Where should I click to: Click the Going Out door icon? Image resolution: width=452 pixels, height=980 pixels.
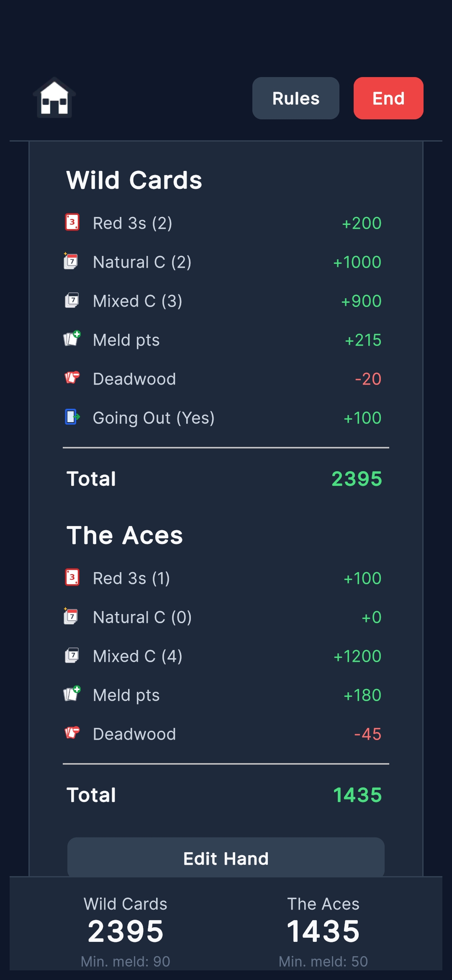(x=72, y=417)
